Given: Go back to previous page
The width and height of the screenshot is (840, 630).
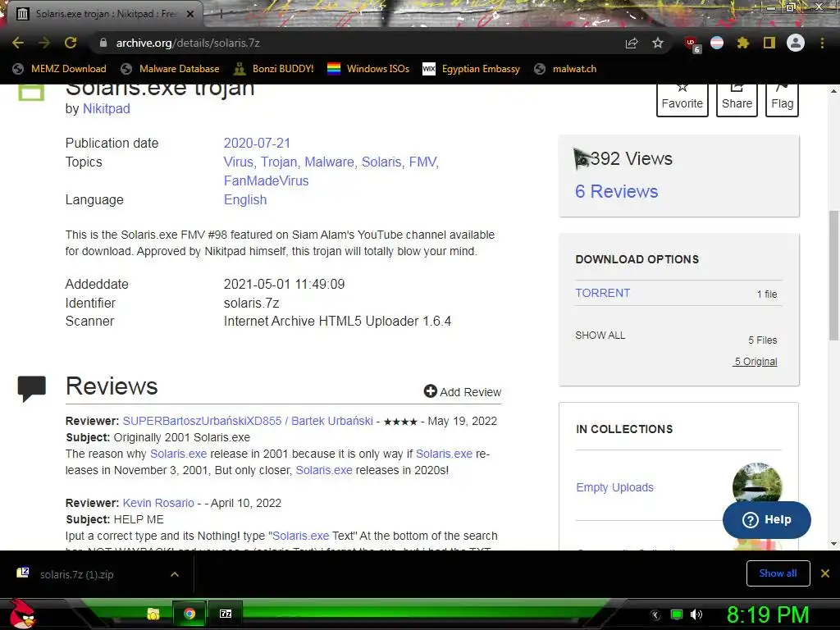Looking at the screenshot, I should click(18, 43).
